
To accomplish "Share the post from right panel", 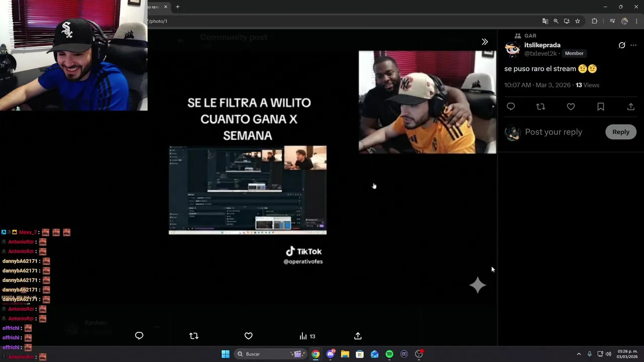I will 631,107.
